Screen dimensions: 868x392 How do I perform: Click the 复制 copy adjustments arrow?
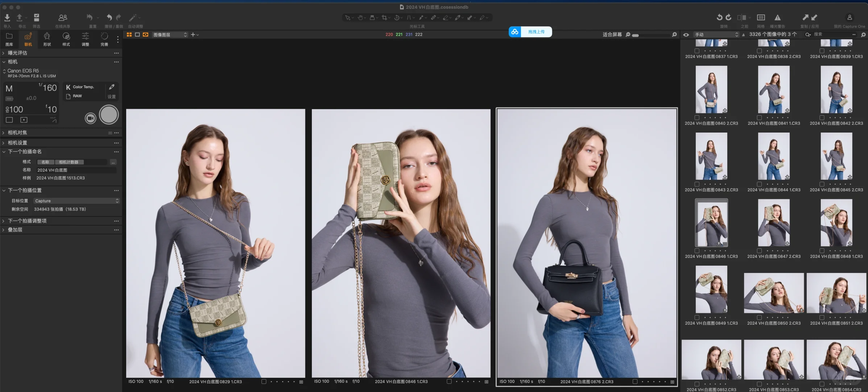pos(805,17)
